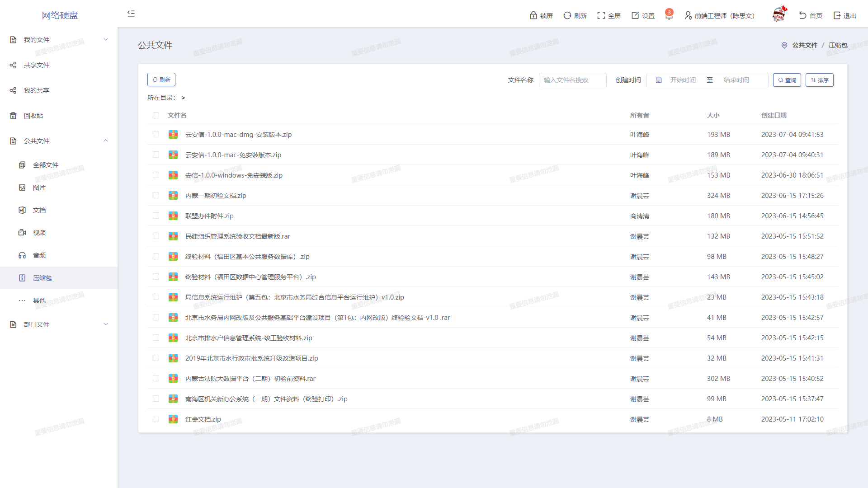Click the lock screen icon
Screen dimensions: 868x488
[533, 15]
